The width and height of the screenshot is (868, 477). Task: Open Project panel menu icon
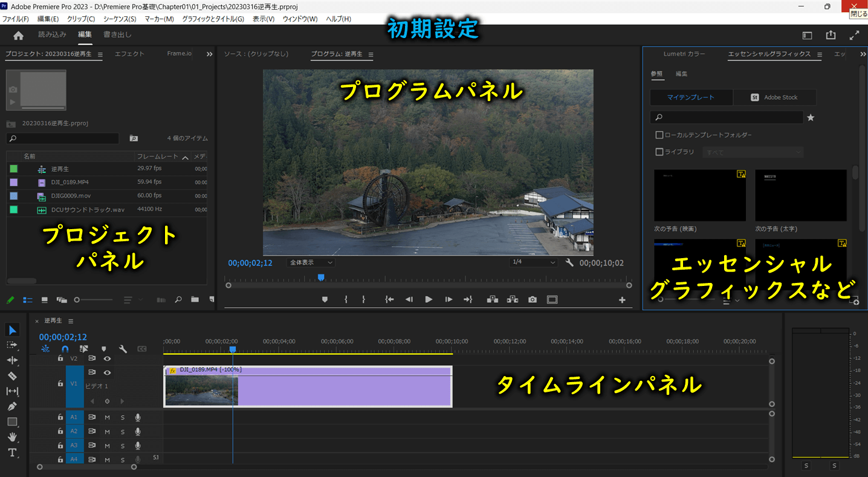click(x=100, y=54)
